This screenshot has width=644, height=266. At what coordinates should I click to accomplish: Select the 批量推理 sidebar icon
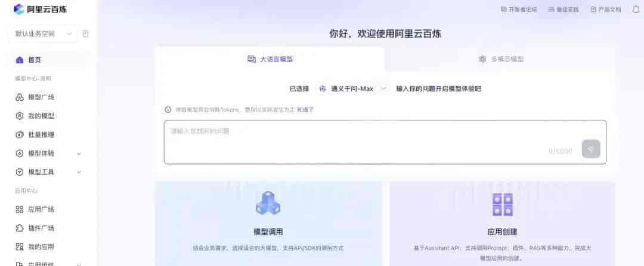tap(19, 135)
